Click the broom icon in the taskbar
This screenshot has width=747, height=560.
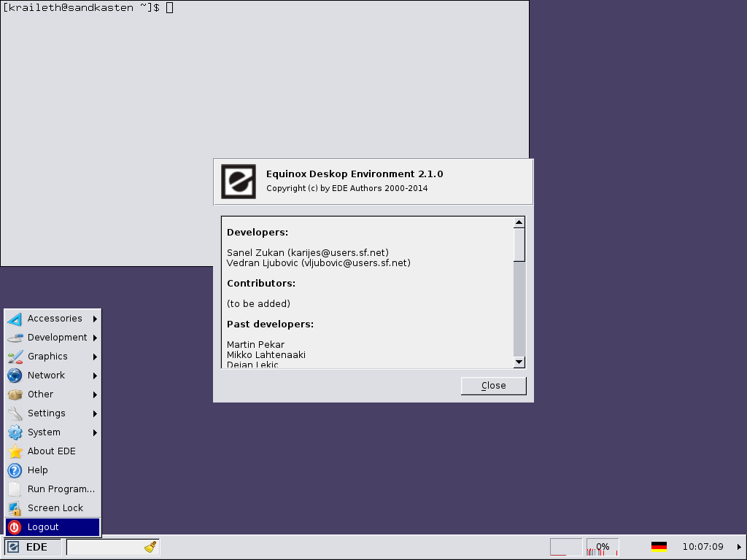coord(150,547)
